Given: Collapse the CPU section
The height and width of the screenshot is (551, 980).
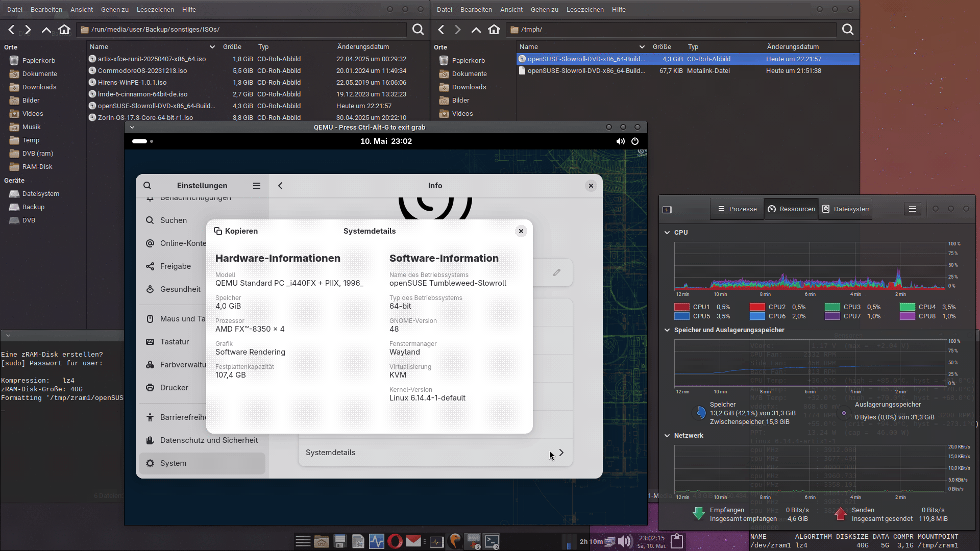Looking at the screenshot, I should point(667,232).
